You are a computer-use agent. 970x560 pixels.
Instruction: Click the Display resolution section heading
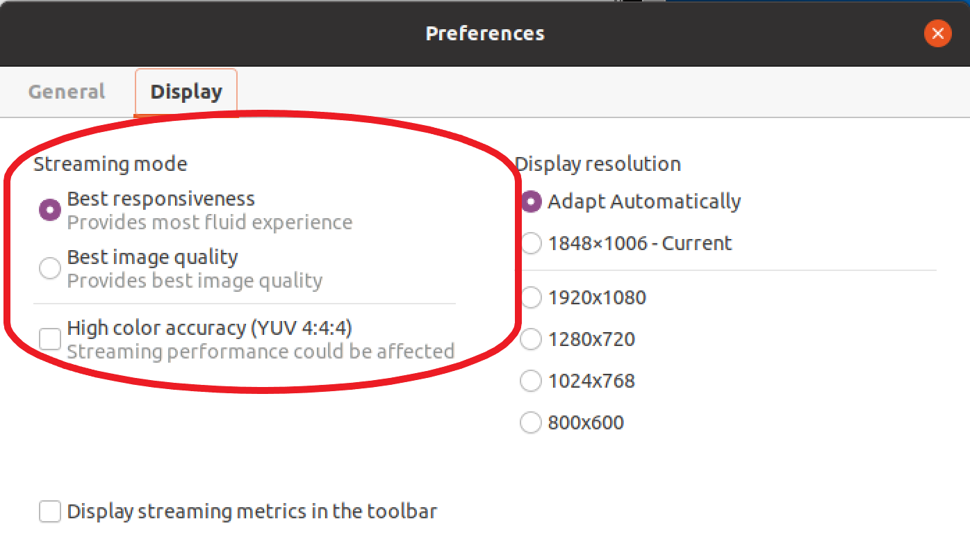[x=598, y=164]
